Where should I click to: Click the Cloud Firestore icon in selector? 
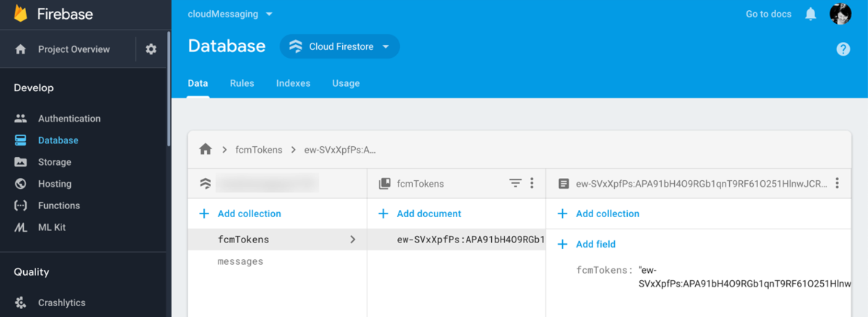pyautogui.click(x=296, y=46)
